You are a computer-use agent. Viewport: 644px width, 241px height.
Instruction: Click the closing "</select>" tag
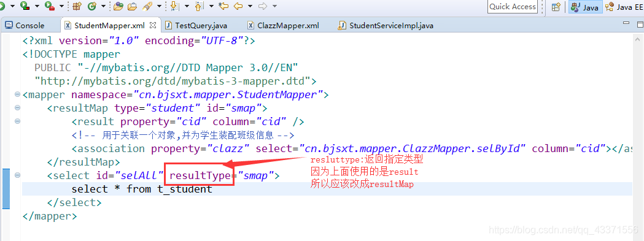[x=74, y=202]
